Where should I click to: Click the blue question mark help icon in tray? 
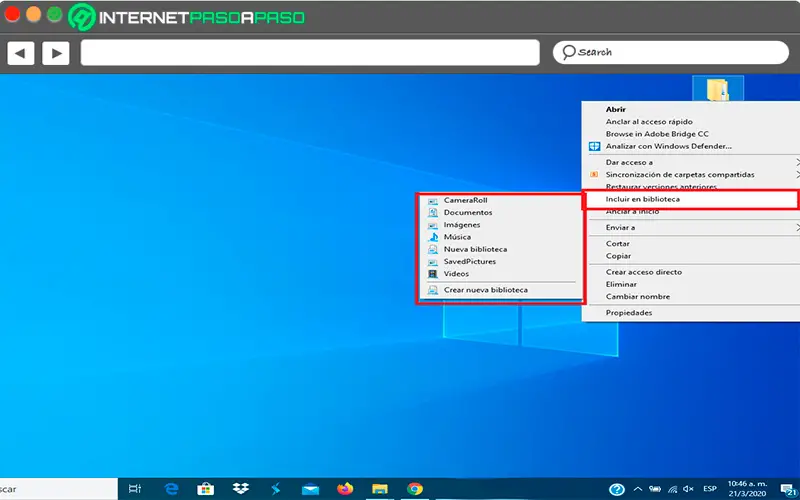point(617,489)
